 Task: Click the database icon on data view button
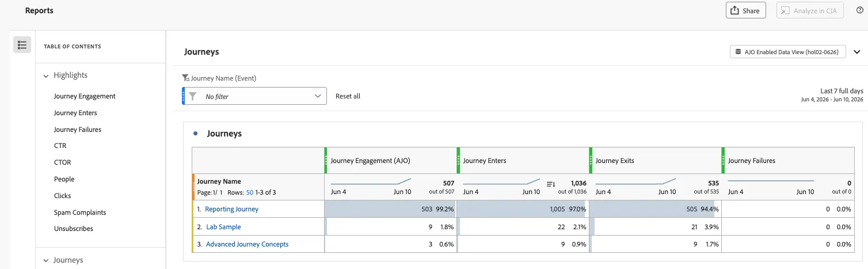(738, 52)
